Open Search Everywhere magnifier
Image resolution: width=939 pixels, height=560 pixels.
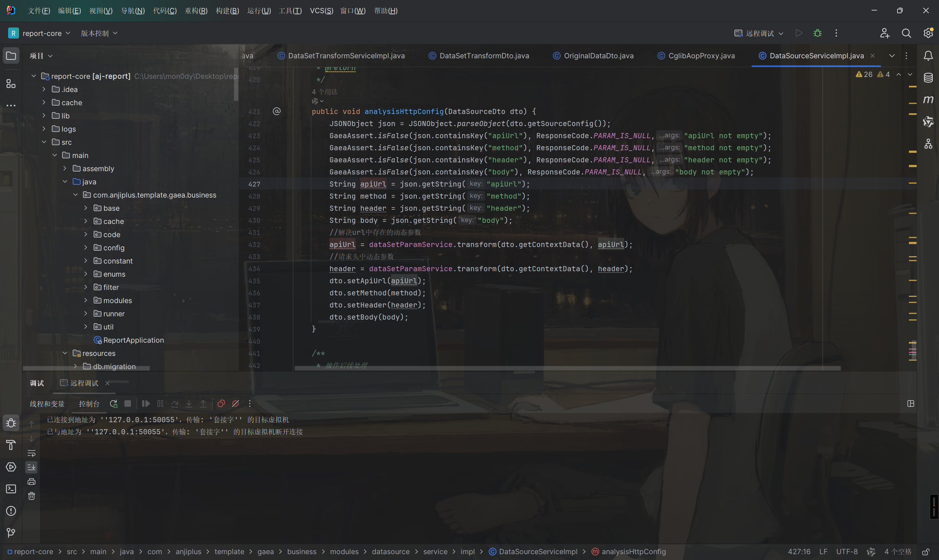coord(906,33)
